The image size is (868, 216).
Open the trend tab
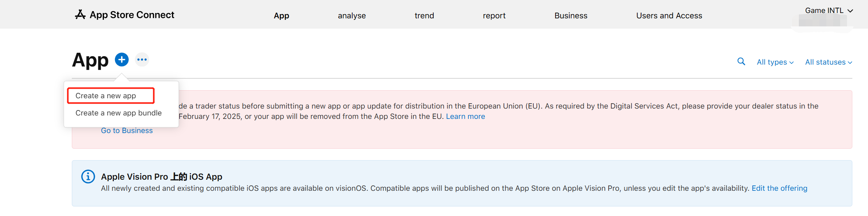click(x=424, y=16)
